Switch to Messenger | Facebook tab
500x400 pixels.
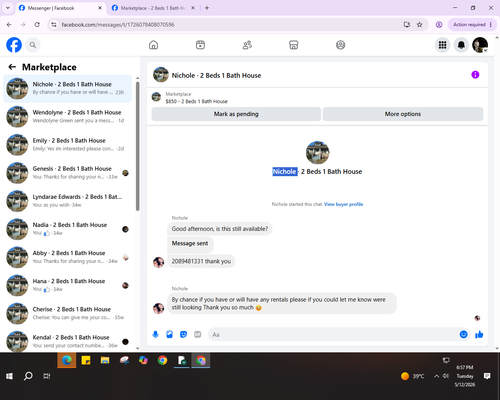61,8
